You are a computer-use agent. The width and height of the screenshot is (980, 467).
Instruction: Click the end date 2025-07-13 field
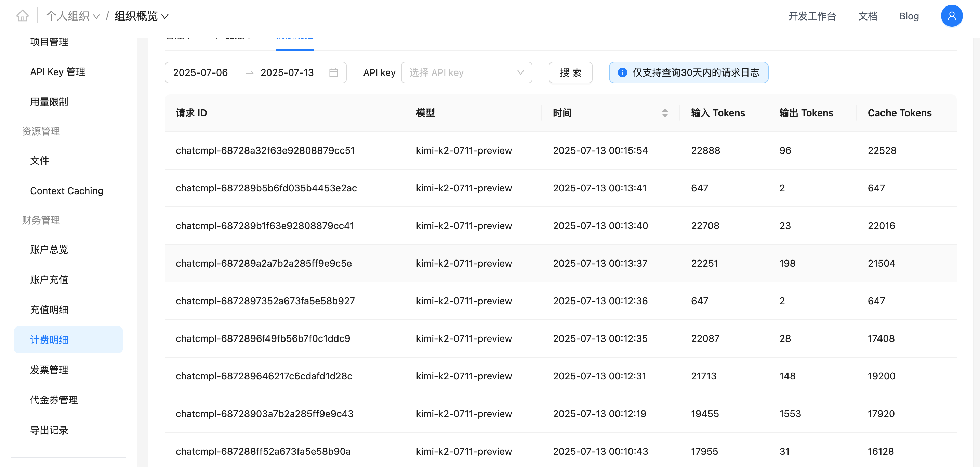pyautogui.click(x=287, y=72)
